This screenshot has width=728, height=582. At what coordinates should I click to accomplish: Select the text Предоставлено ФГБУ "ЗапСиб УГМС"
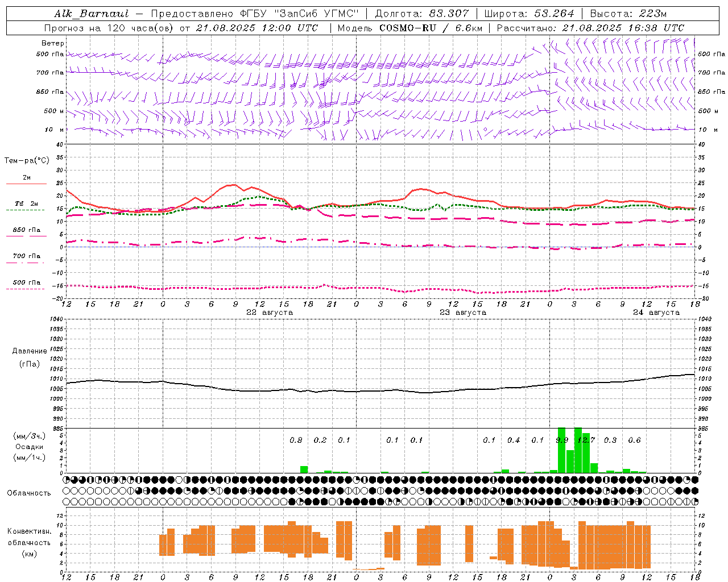(255, 14)
